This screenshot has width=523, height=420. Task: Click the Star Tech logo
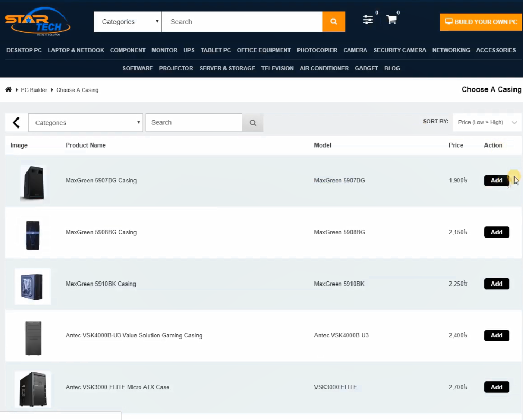pos(38,22)
